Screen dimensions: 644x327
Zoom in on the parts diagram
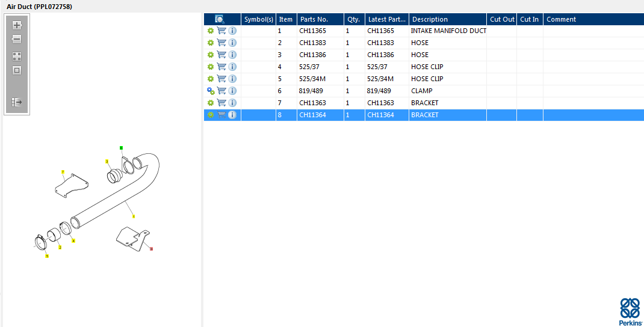pos(17,25)
